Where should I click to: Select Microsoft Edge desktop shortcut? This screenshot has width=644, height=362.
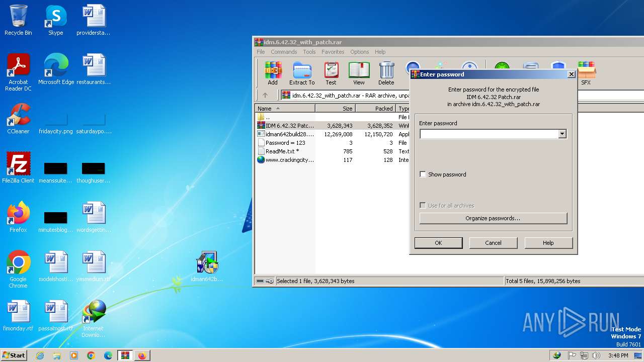(x=56, y=69)
